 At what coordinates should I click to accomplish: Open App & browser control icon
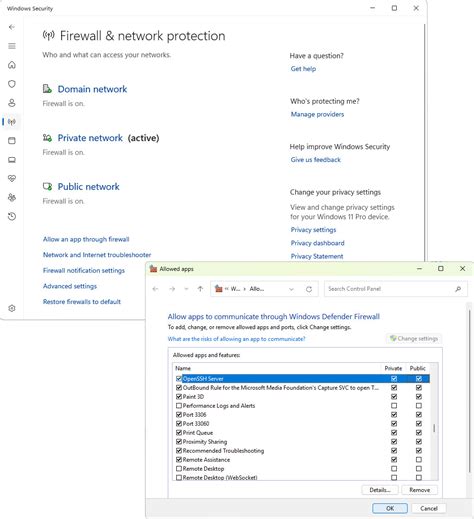tap(12, 141)
